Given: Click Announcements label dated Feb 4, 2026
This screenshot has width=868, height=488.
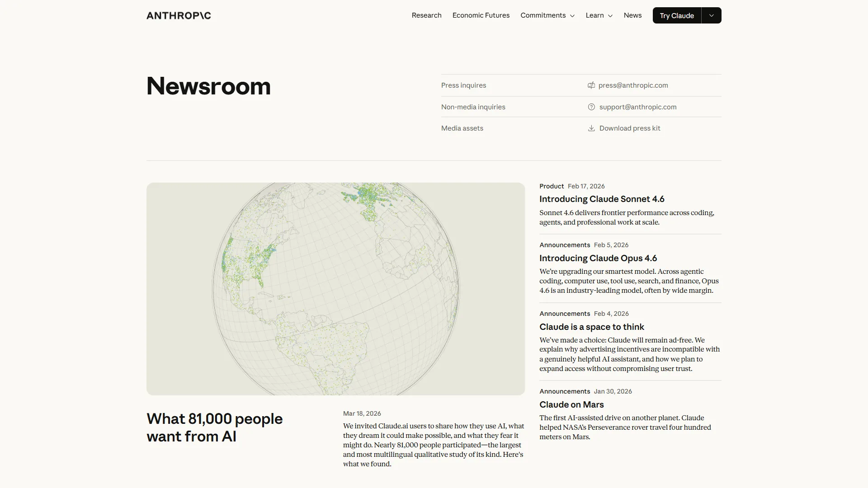Looking at the screenshot, I should pyautogui.click(x=565, y=314).
